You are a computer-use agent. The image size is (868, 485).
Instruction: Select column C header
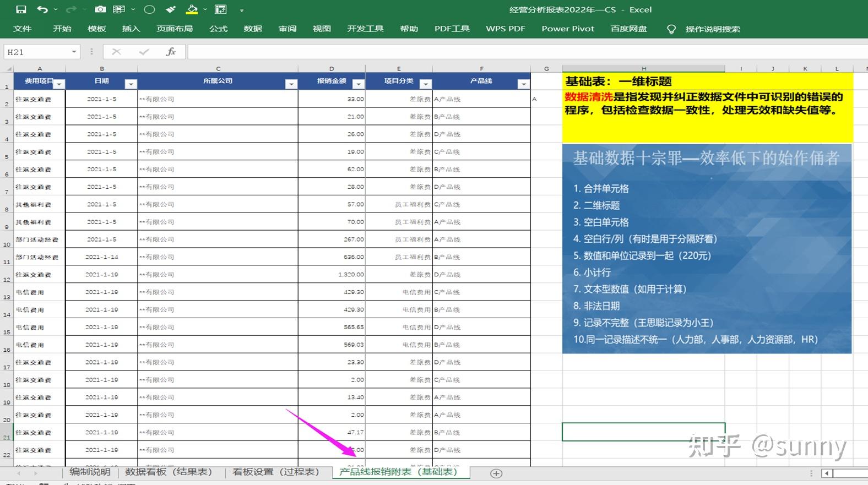pyautogui.click(x=218, y=69)
